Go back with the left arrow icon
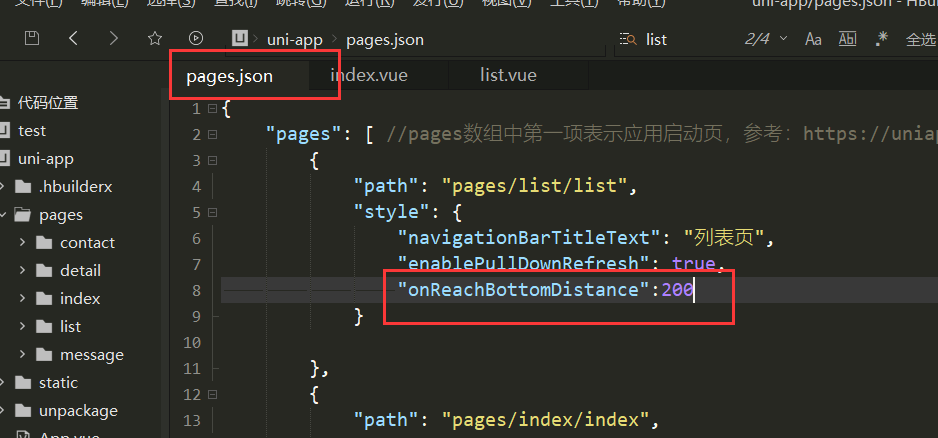The image size is (938, 438). coord(73,39)
